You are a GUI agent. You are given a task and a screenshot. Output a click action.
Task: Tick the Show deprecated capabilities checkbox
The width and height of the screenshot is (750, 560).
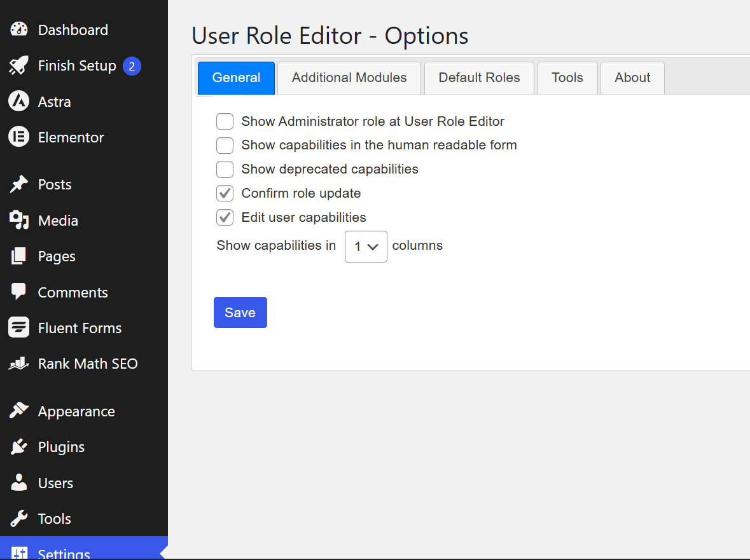click(225, 169)
